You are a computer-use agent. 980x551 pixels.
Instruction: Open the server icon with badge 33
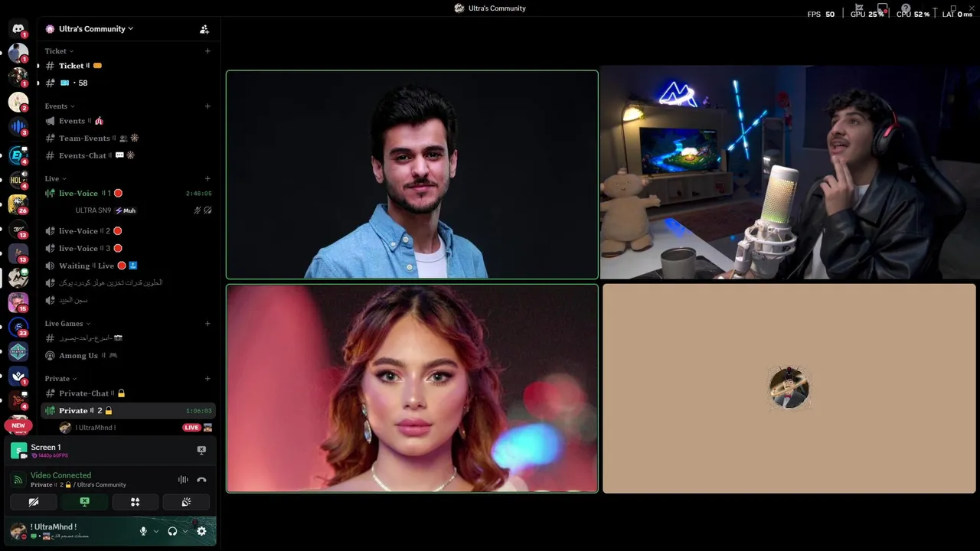18,327
